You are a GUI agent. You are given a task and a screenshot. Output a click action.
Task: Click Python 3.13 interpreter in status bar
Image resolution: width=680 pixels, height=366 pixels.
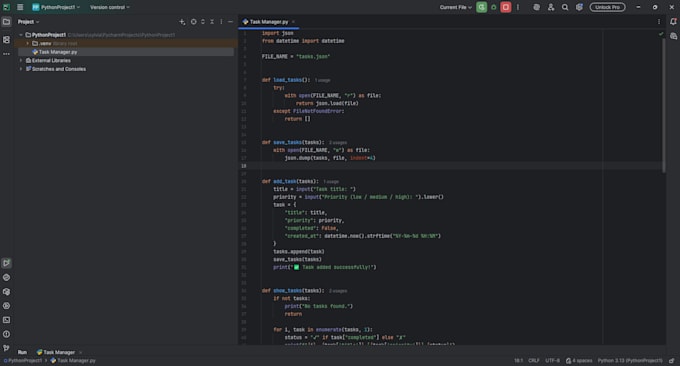tap(630, 360)
